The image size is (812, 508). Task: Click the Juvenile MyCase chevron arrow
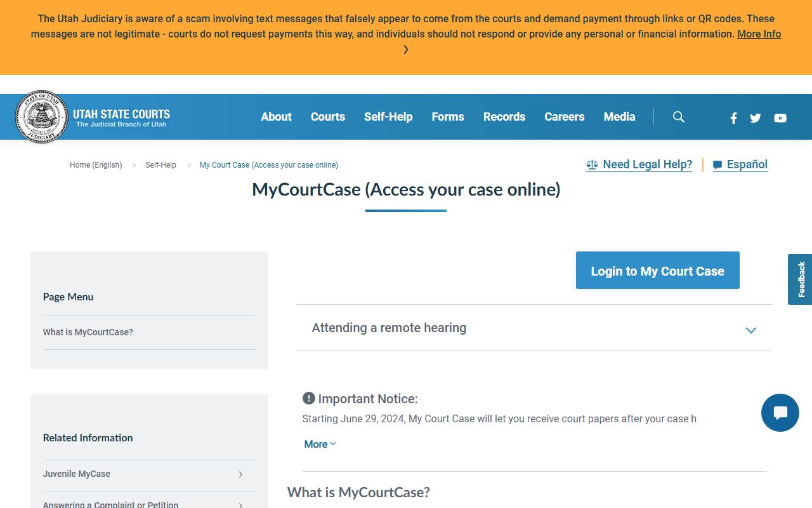point(240,474)
